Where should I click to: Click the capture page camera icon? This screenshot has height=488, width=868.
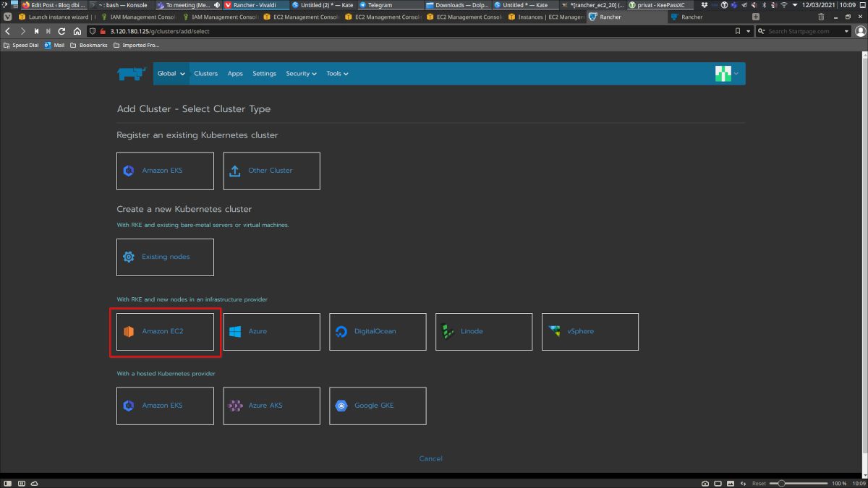click(705, 483)
